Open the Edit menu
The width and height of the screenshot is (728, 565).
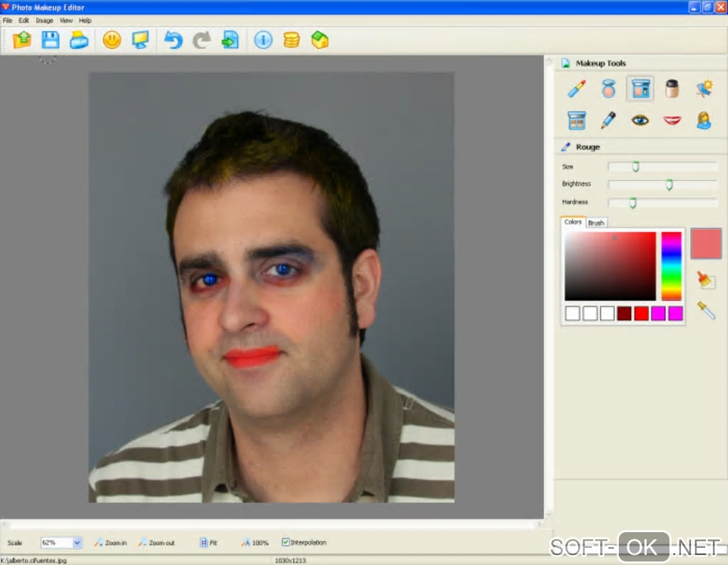24,21
